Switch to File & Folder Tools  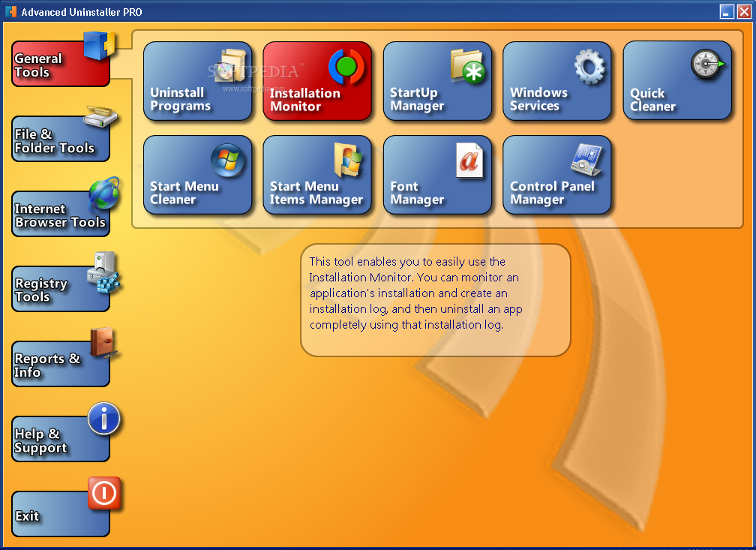pos(60,139)
